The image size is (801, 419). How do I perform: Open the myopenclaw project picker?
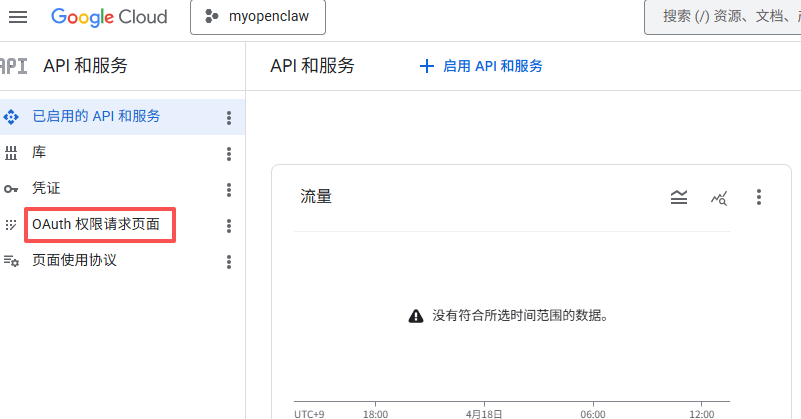click(x=258, y=17)
